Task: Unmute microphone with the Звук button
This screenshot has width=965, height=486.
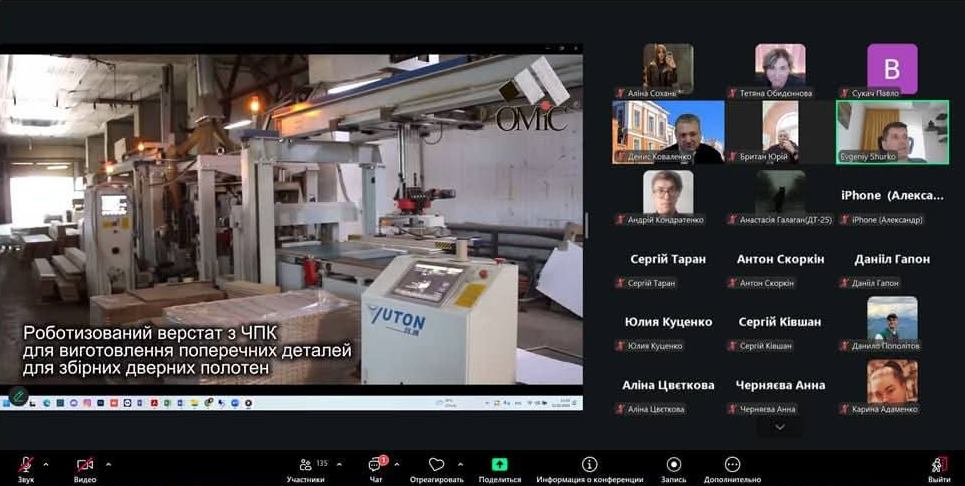Action: [x=25, y=466]
